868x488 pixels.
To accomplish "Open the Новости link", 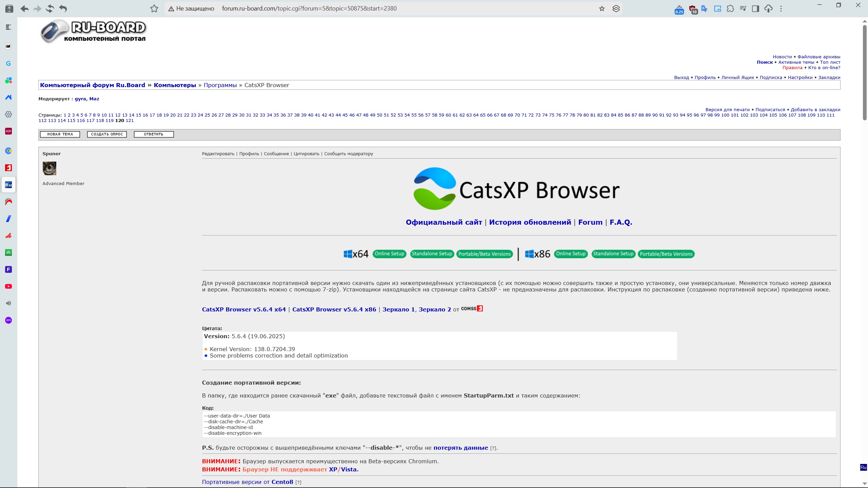I will click(782, 57).
